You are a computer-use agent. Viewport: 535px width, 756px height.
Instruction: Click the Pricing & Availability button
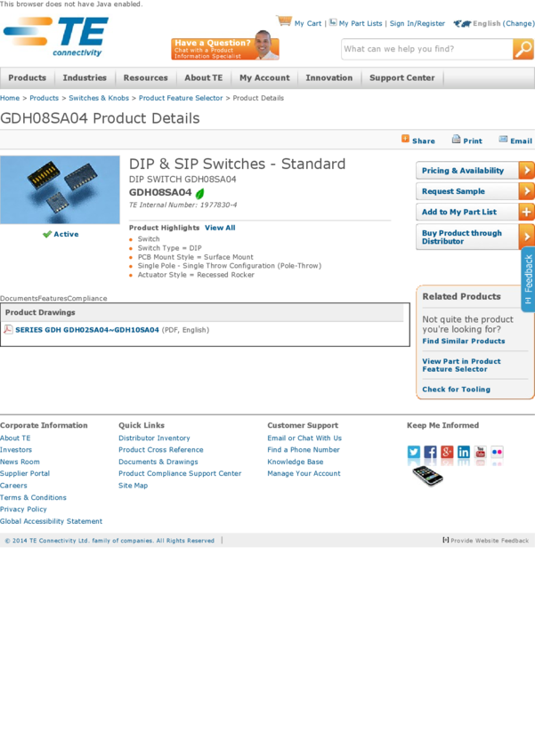[475, 170]
